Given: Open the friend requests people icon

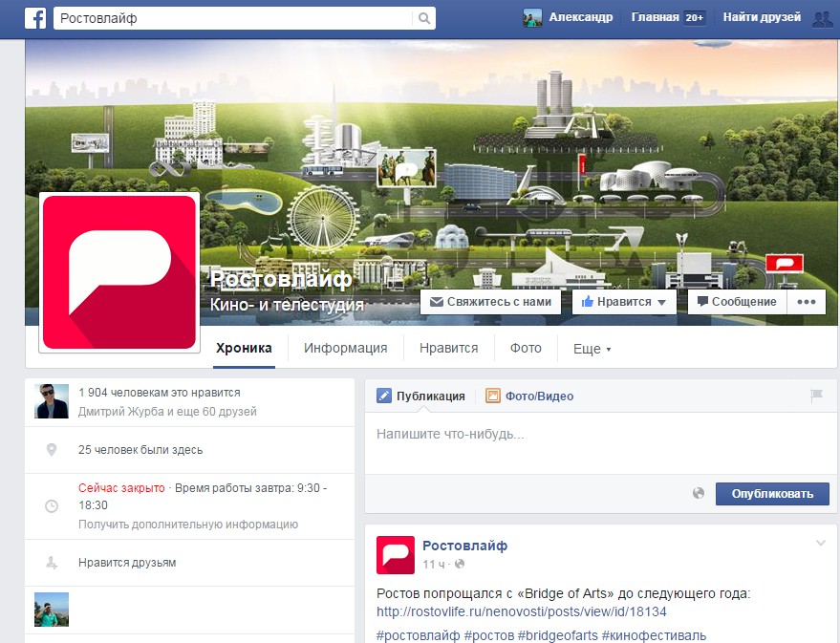Looking at the screenshot, I should 823,19.
